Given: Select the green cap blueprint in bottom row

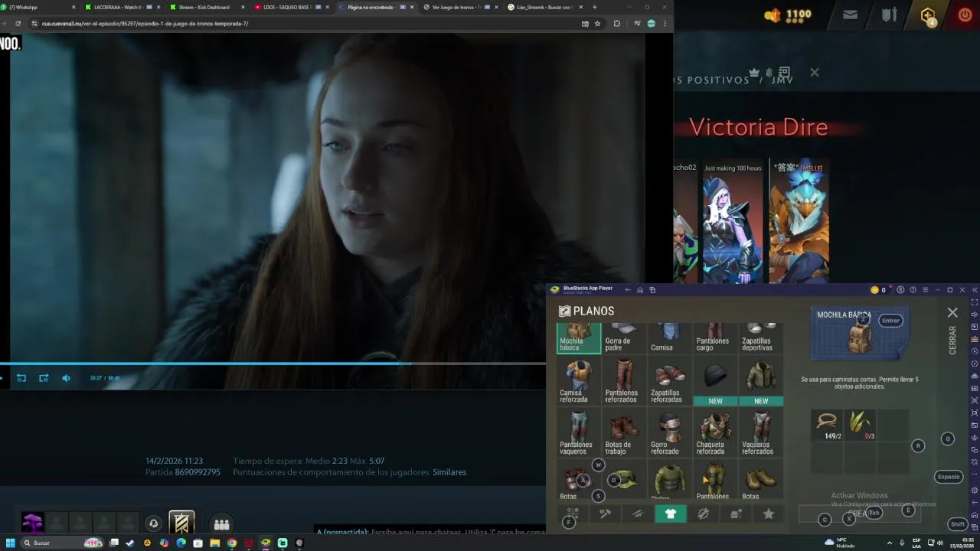Looking at the screenshot, I should tap(625, 481).
